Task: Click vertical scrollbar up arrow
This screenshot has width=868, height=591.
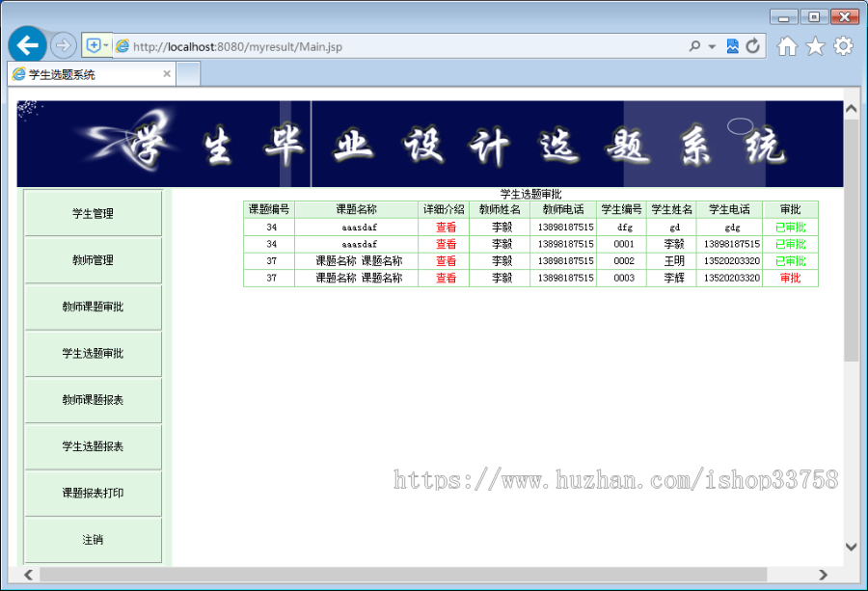Action: point(852,109)
